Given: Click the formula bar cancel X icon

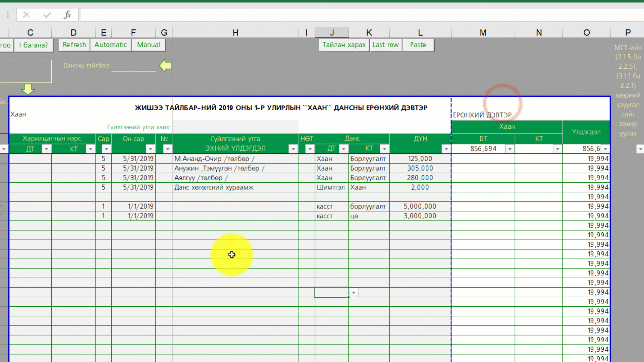Looking at the screenshot, I should 26,15.
